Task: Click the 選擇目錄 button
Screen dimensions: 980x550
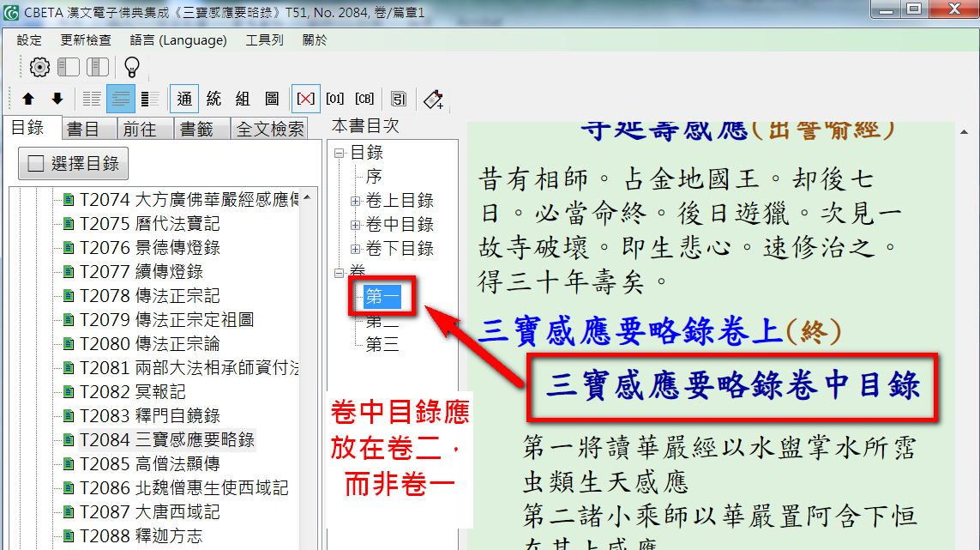Action: [x=74, y=164]
